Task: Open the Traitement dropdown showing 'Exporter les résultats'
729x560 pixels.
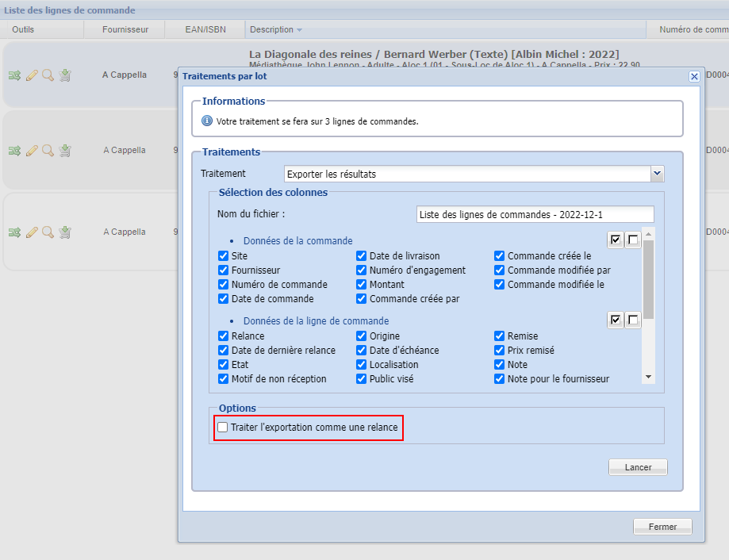Action: pyautogui.click(x=657, y=174)
